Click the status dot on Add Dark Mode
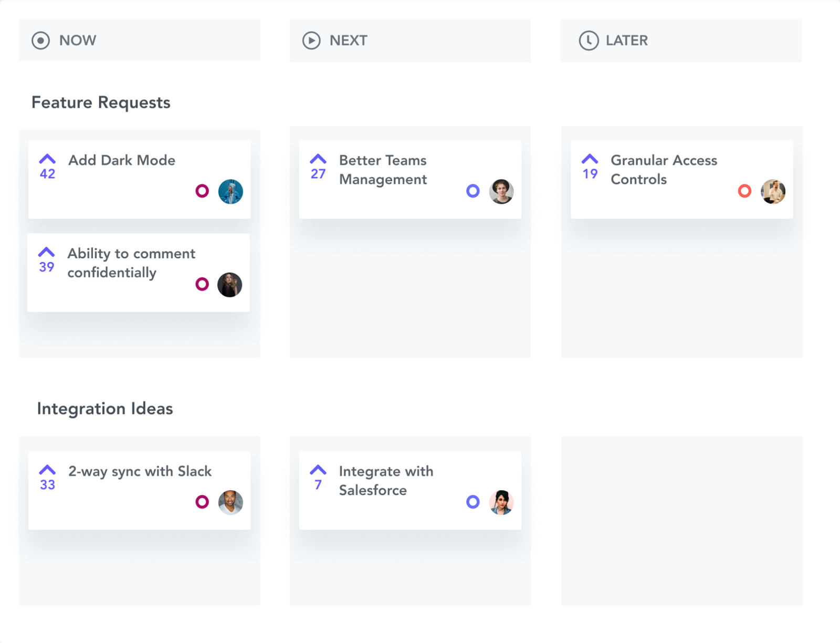Image resolution: width=840 pixels, height=643 pixels. [202, 192]
